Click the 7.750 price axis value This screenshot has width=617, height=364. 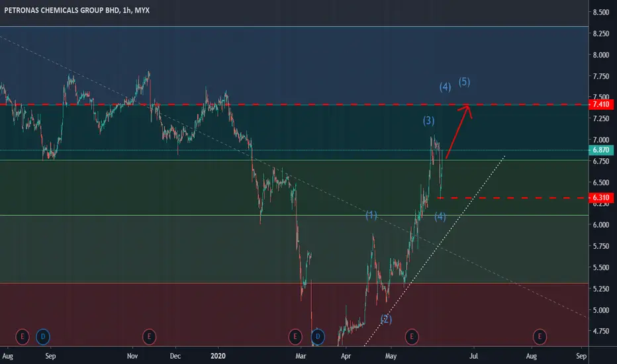601,76
